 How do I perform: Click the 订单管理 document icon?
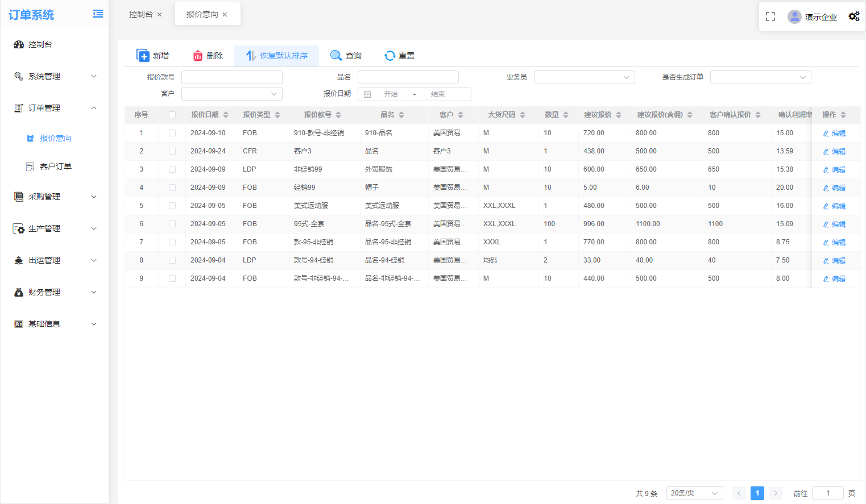coord(19,108)
